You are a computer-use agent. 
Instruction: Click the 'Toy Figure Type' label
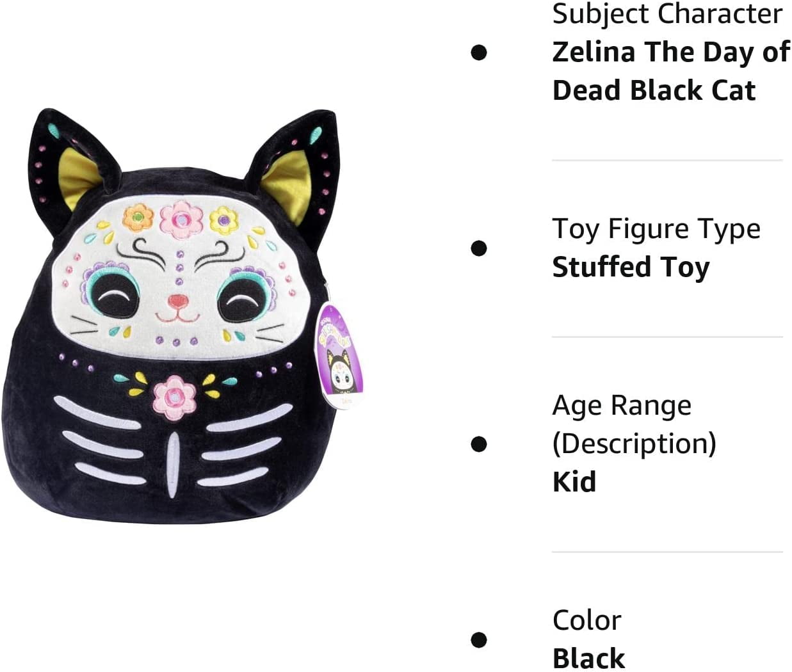[656, 228]
